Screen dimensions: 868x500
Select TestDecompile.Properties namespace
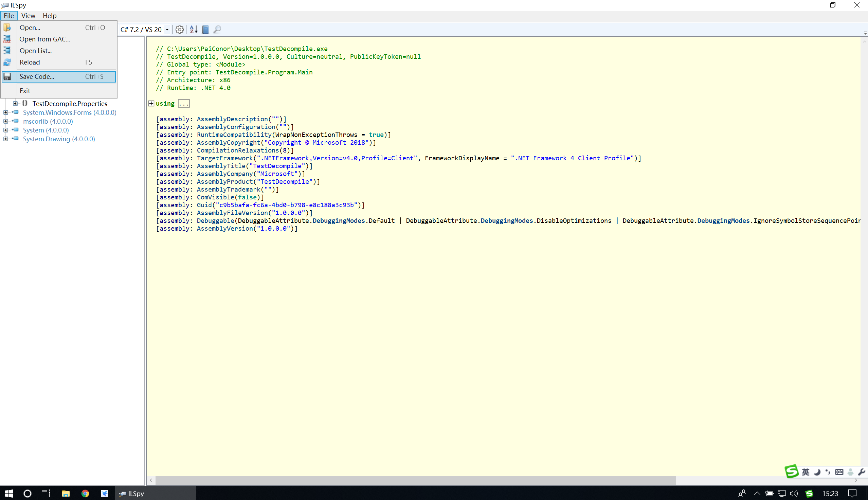tap(70, 103)
